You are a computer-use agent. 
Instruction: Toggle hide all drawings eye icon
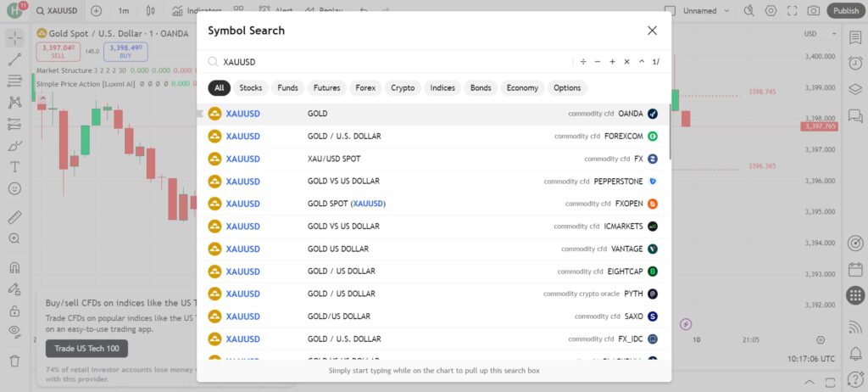[14, 330]
